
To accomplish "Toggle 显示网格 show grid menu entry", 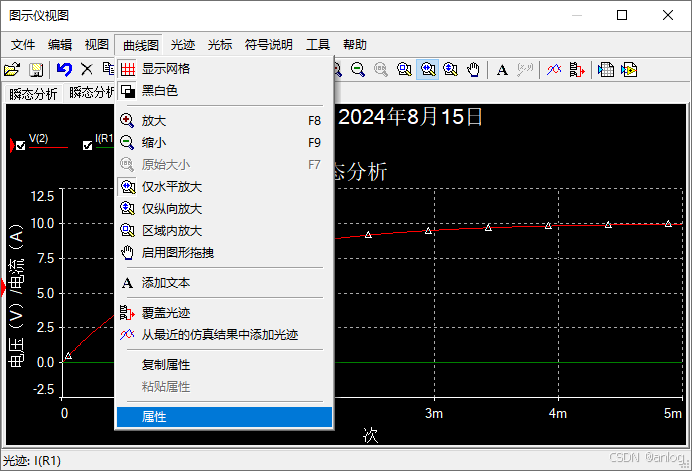I will click(x=224, y=69).
